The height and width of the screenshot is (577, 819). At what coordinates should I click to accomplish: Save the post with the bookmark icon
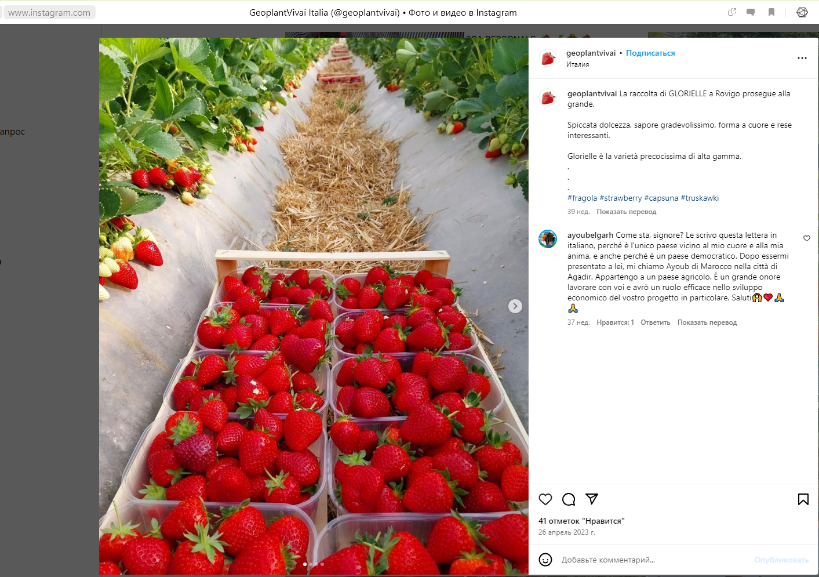(x=803, y=499)
